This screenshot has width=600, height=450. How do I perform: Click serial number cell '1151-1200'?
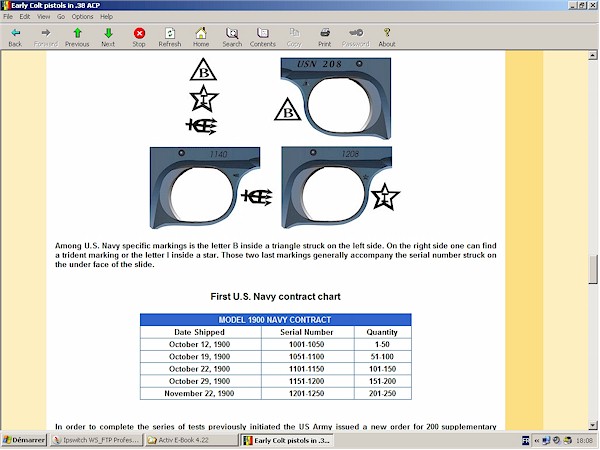pos(308,381)
